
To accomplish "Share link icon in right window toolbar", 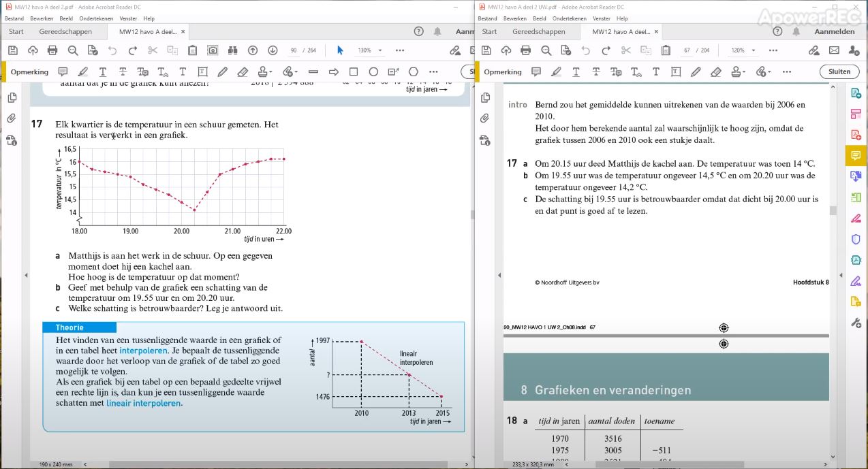I will (814, 50).
